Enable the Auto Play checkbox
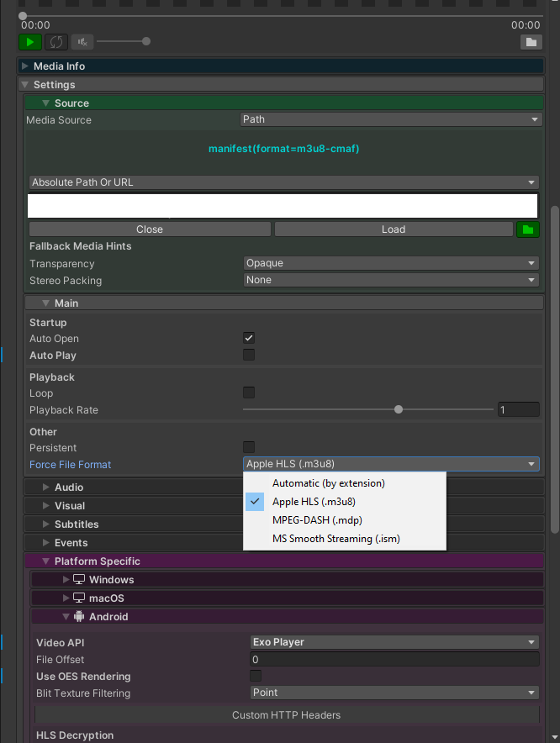This screenshot has width=560, height=743. pos(248,355)
